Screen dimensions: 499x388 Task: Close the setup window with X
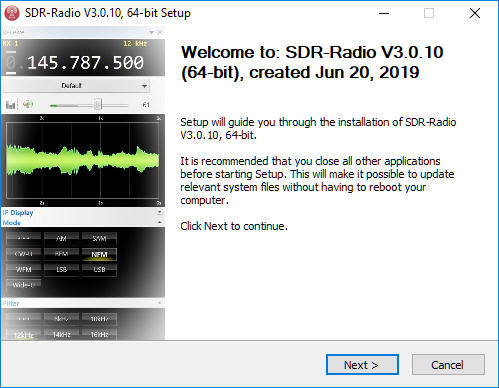475,13
